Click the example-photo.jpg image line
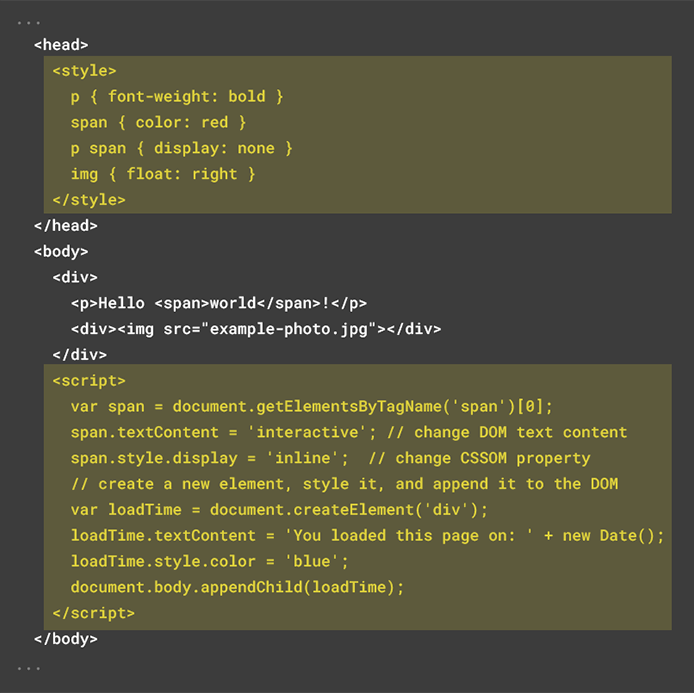This screenshot has height=693, width=694. click(256, 329)
